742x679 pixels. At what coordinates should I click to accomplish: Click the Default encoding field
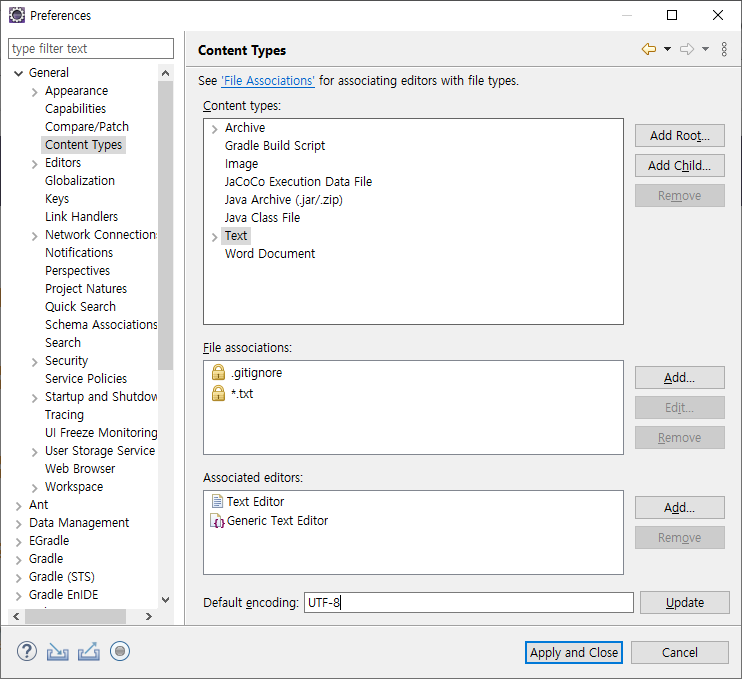click(x=468, y=602)
